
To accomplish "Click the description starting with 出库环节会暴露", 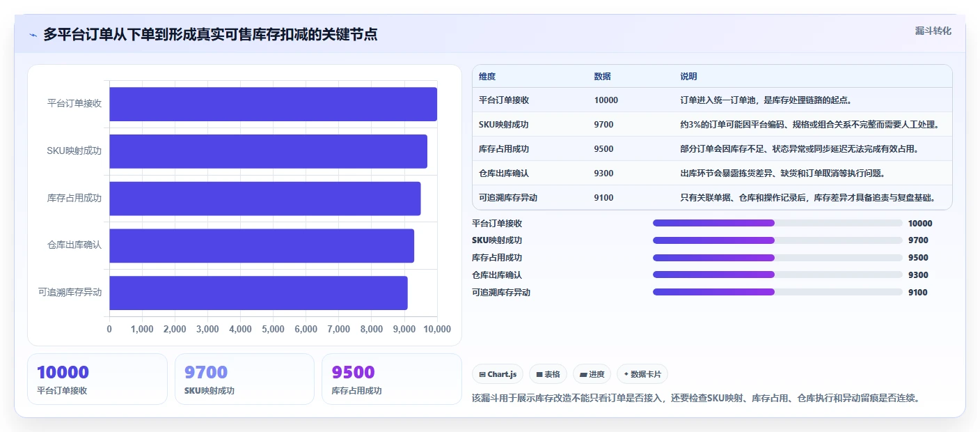I will coord(782,173).
